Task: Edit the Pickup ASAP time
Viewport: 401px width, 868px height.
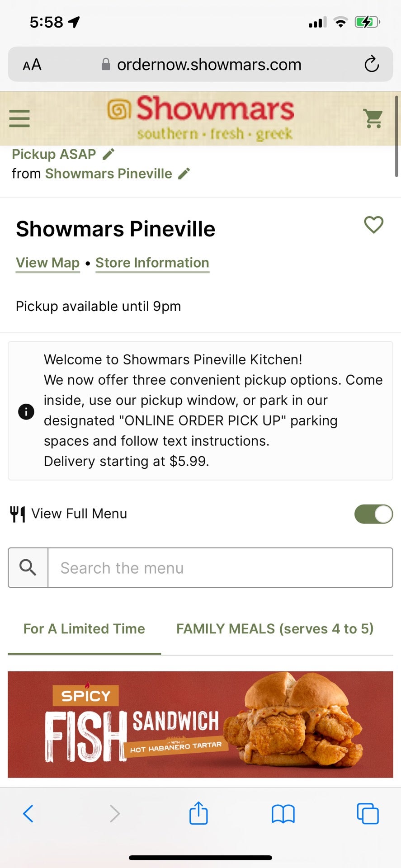Action: [109, 154]
